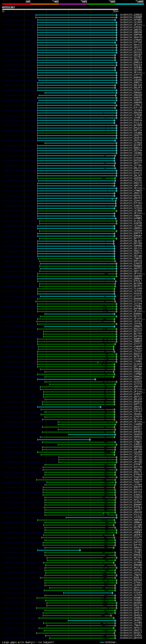Open hit UniRef100_B9ETF9
The image size is (146, 644).
pos(131,409)
